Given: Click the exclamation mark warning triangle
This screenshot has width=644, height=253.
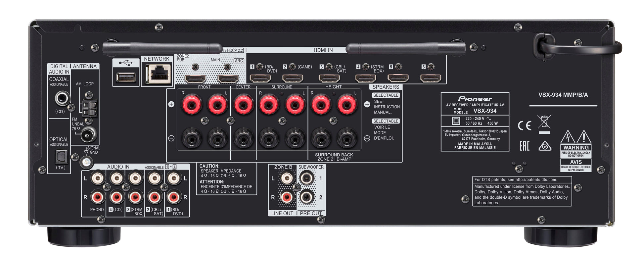Looking at the screenshot, I should (584, 137).
